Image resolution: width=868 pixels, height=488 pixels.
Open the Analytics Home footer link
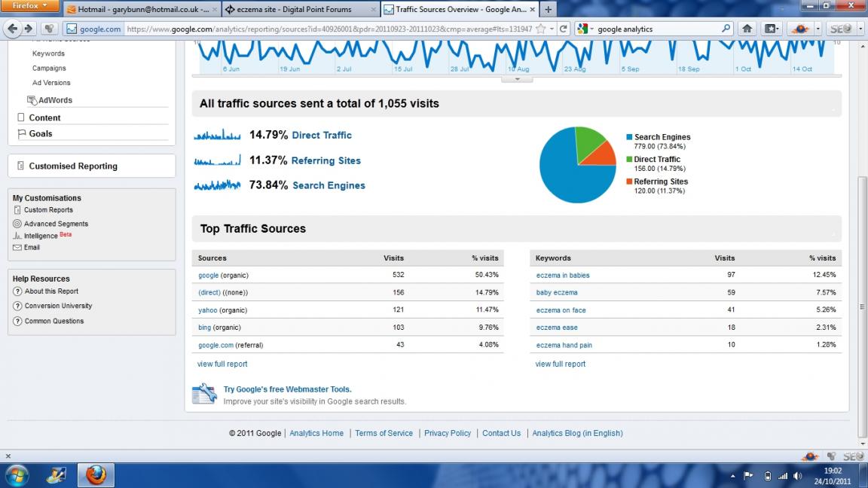316,433
